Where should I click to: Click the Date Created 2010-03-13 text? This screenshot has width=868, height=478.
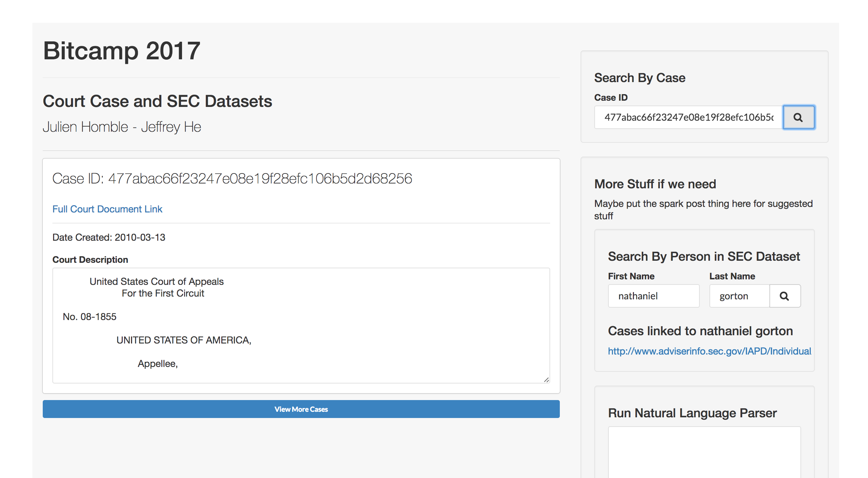(x=109, y=237)
